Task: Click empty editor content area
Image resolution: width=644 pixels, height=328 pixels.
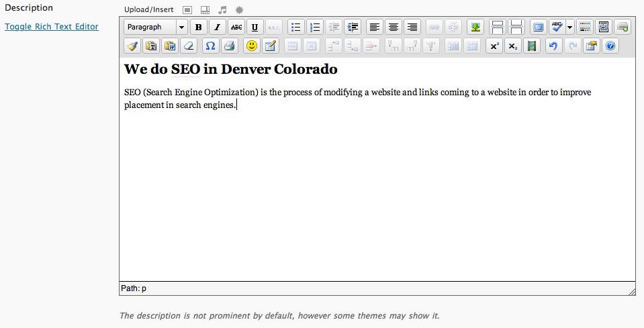Action: (x=377, y=197)
